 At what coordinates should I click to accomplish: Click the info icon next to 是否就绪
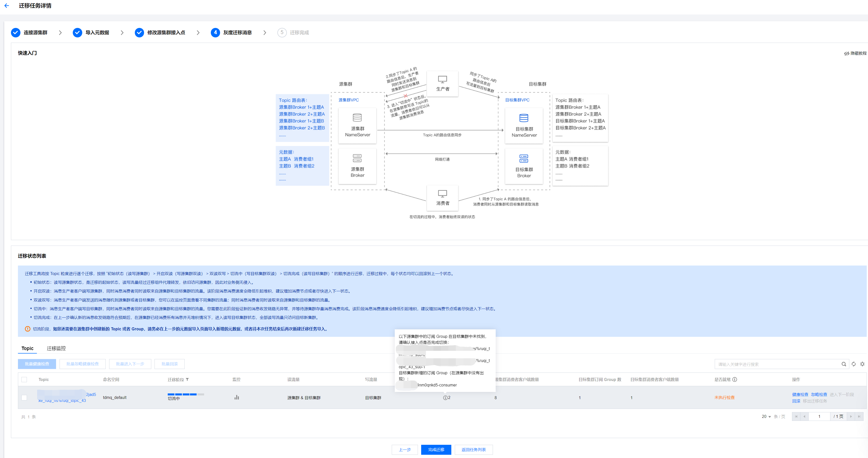tap(735, 379)
